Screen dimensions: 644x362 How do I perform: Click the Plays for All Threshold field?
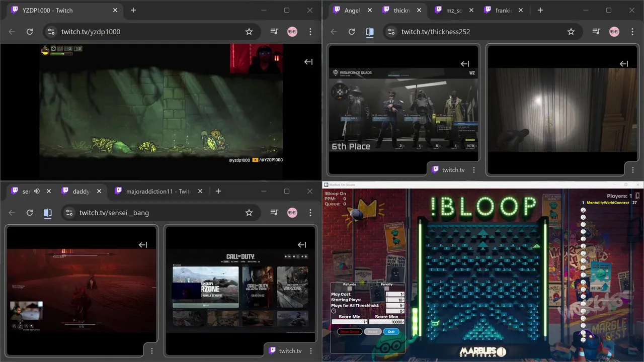click(x=395, y=305)
